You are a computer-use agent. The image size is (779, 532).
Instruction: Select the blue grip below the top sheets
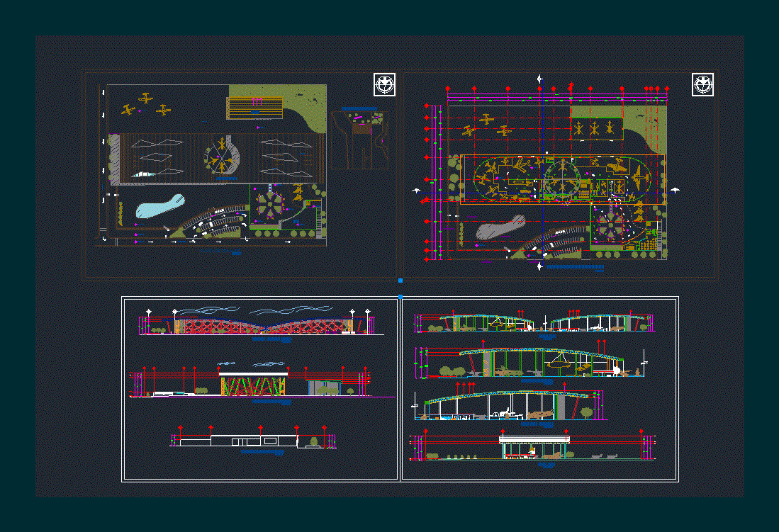[x=400, y=281]
